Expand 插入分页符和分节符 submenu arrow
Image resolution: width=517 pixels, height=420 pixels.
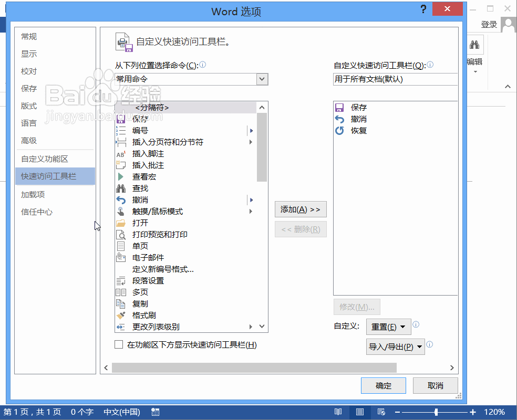(251, 142)
